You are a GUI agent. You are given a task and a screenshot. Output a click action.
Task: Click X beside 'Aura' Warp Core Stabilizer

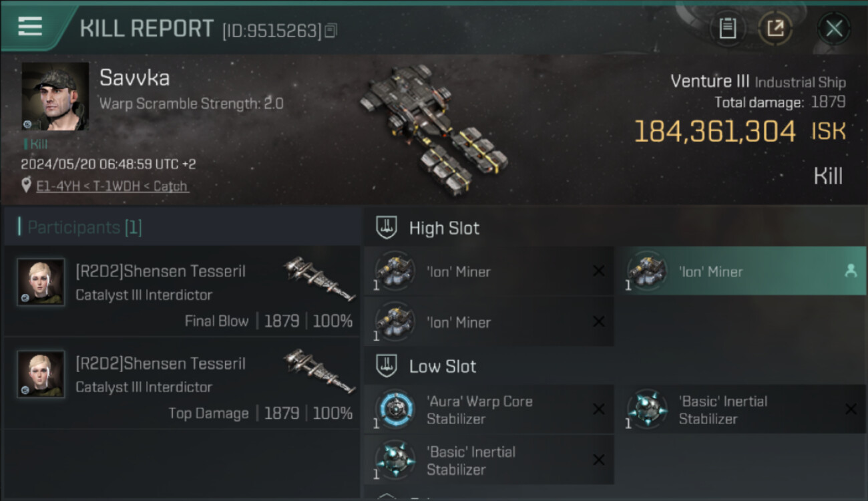(599, 409)
